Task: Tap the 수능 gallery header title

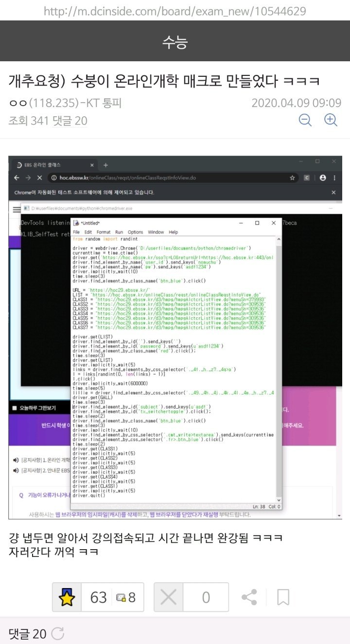Action: tap(175, 43)
